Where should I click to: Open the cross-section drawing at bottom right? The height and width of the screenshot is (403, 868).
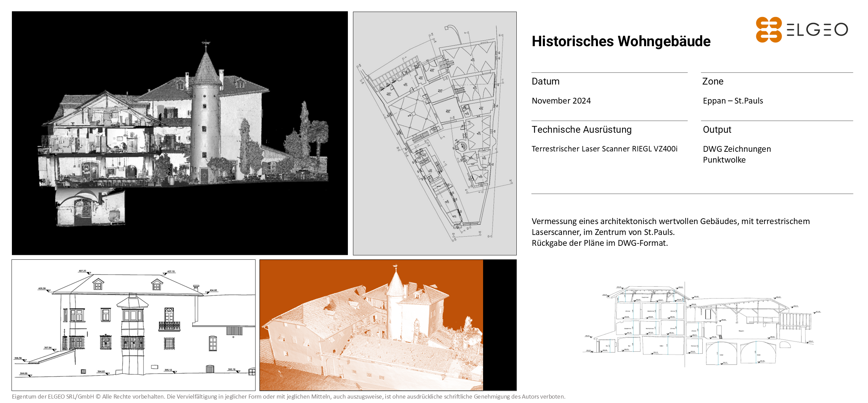(x=701, y=325)
